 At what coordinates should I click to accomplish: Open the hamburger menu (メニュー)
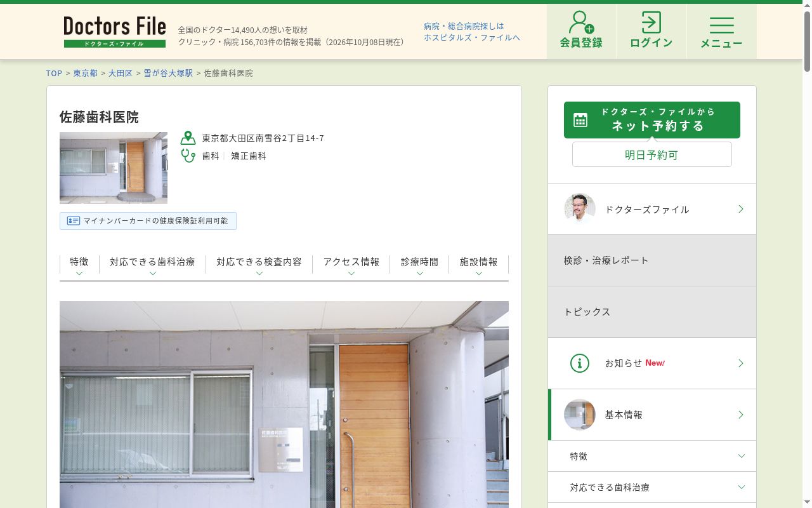pos(721,31)
